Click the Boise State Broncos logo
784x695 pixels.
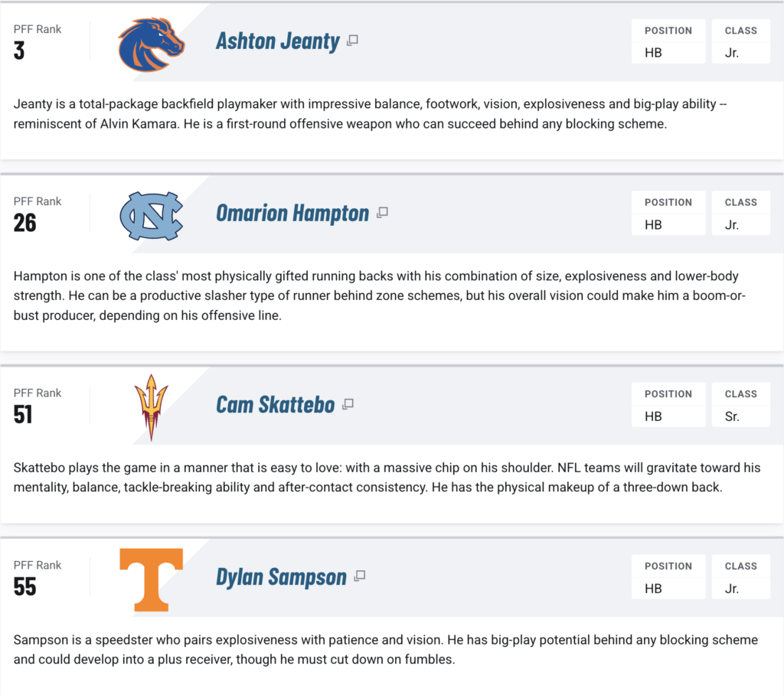tap(151, 45)
